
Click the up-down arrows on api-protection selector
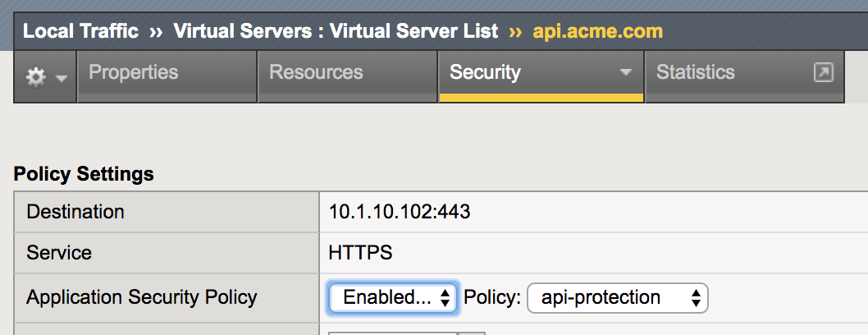[x=696, y=298]
